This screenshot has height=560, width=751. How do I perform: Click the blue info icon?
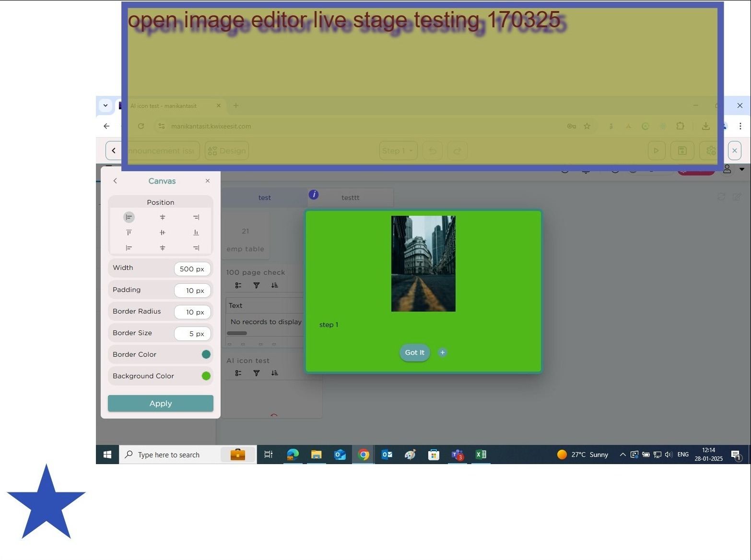pos(314,194)
